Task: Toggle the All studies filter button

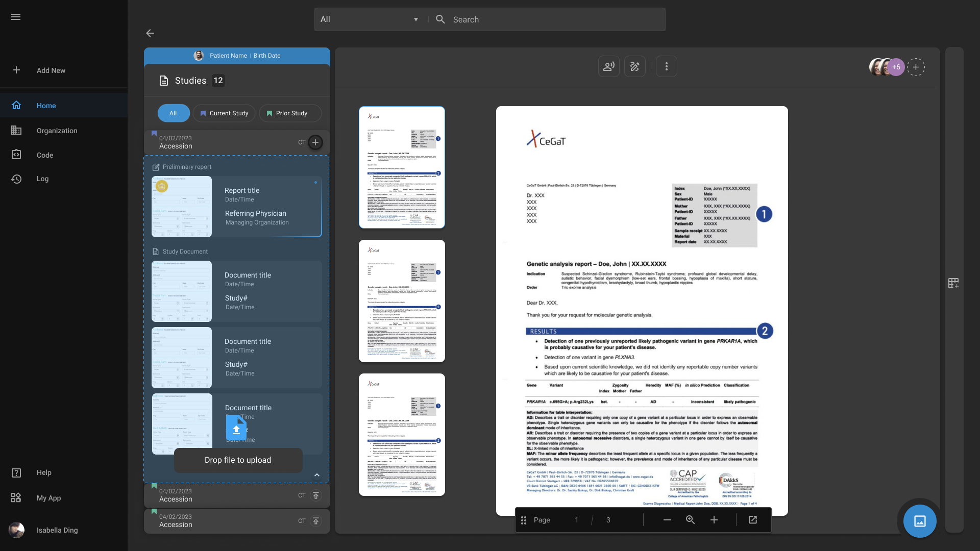Action: click(173, 113)
